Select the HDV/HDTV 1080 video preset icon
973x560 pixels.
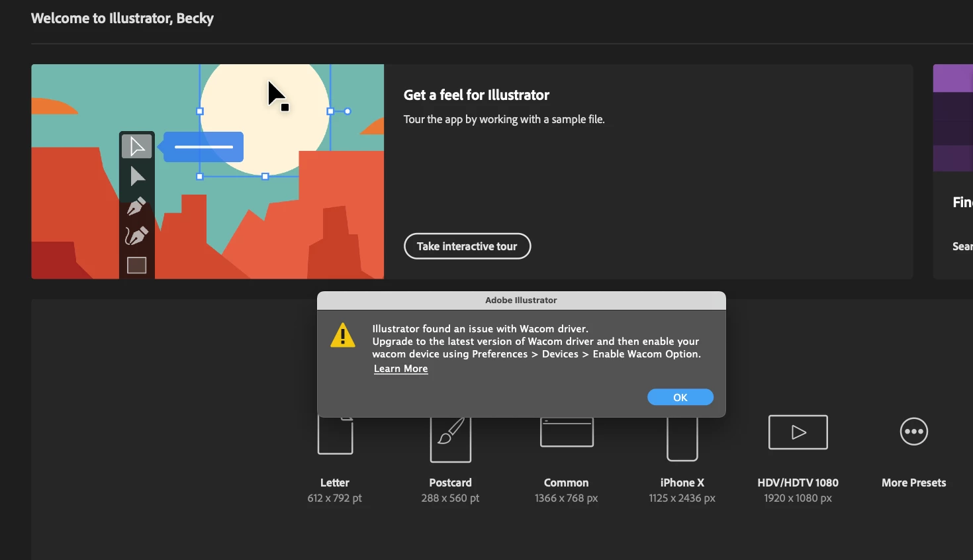[x=798, y=432]
